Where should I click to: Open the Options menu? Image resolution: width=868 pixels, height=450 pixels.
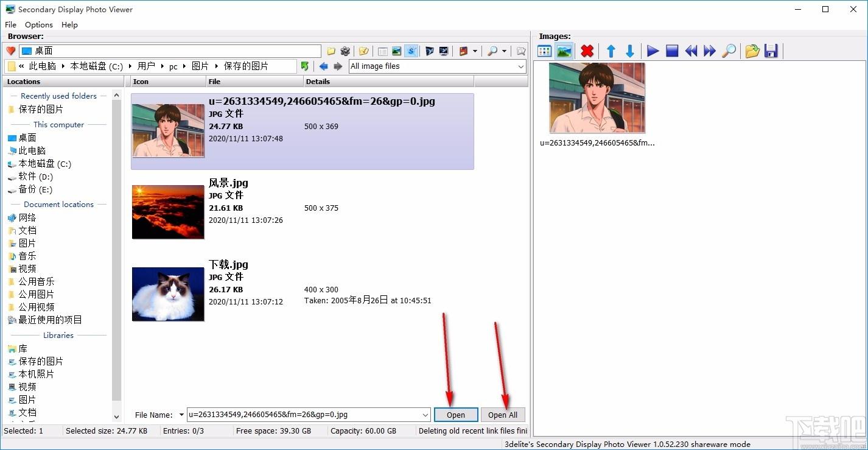[x=39, y=24]
